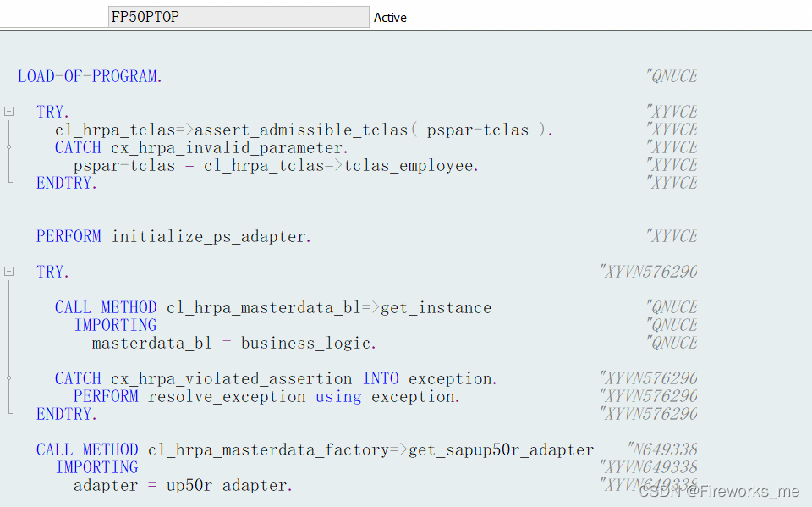This screenshot has width=812, height=507.
Task: Click the fold circle marker on second TRY block
Action: point(8,377)
